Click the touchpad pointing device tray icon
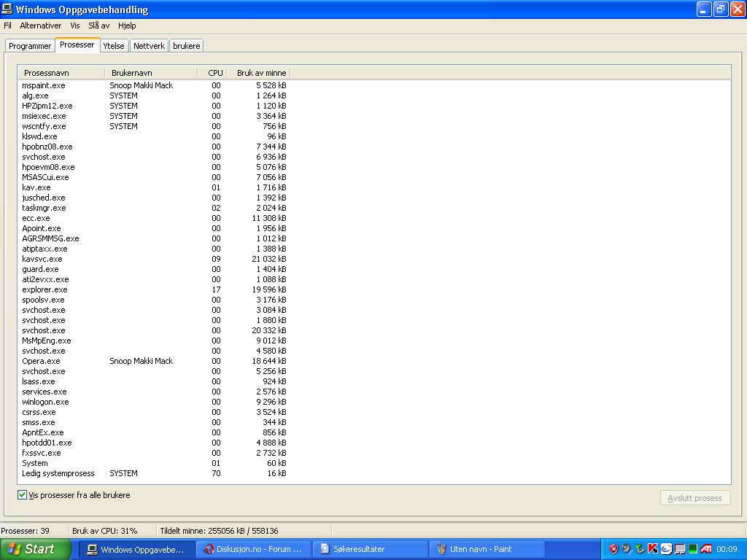The width and height of the screenshot is (747, 560). 680,549
